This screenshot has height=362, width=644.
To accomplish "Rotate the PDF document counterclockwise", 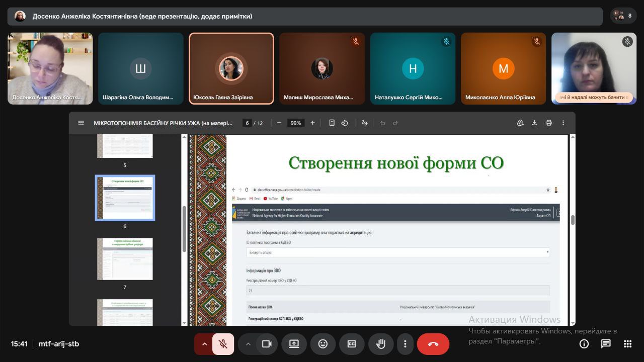I will tap(345, 123).
